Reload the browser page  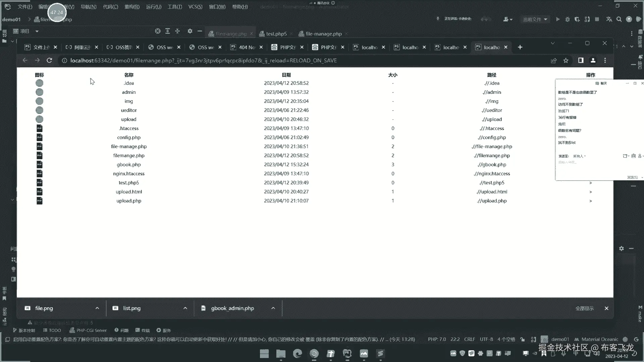pyautogui.click(x=49, y=60)
